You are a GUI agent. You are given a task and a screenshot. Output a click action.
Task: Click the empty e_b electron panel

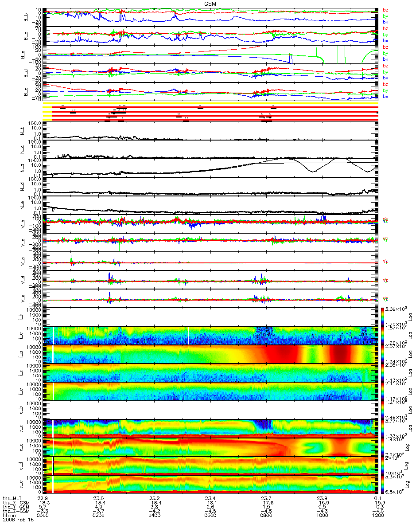pos(210,410)
